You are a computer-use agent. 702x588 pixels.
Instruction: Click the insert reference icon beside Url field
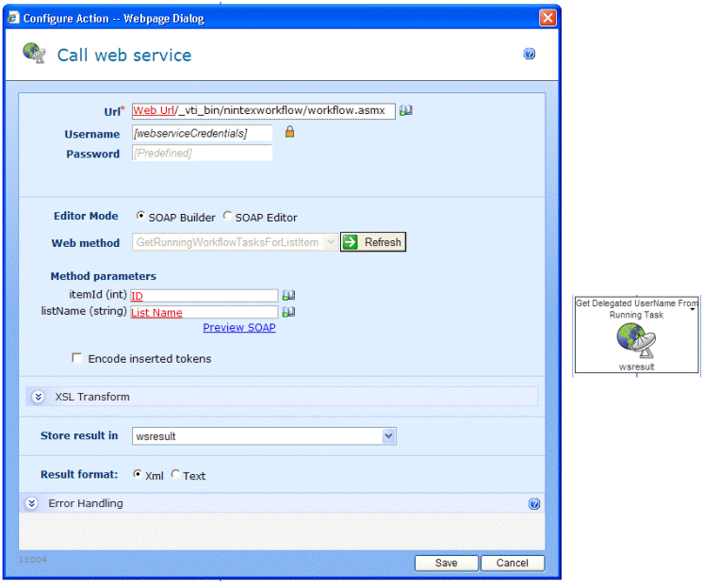pos(405,110)
